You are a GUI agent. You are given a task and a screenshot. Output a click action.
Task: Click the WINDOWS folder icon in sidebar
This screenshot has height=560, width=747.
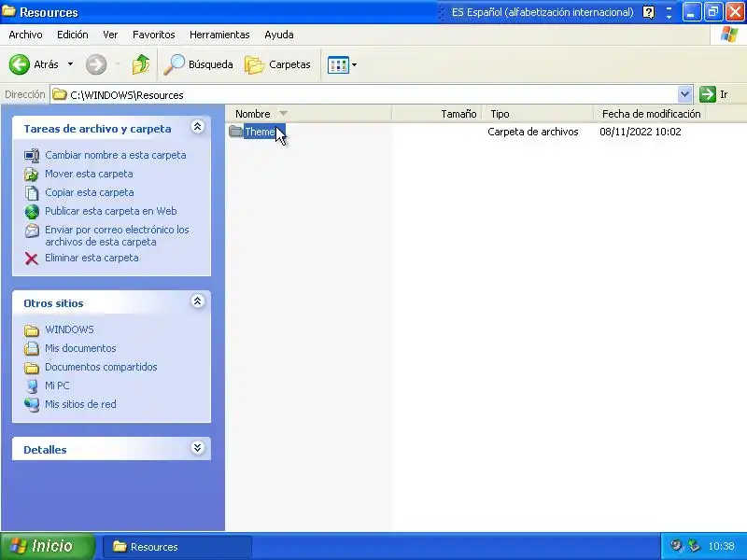(x=32, y=330)
